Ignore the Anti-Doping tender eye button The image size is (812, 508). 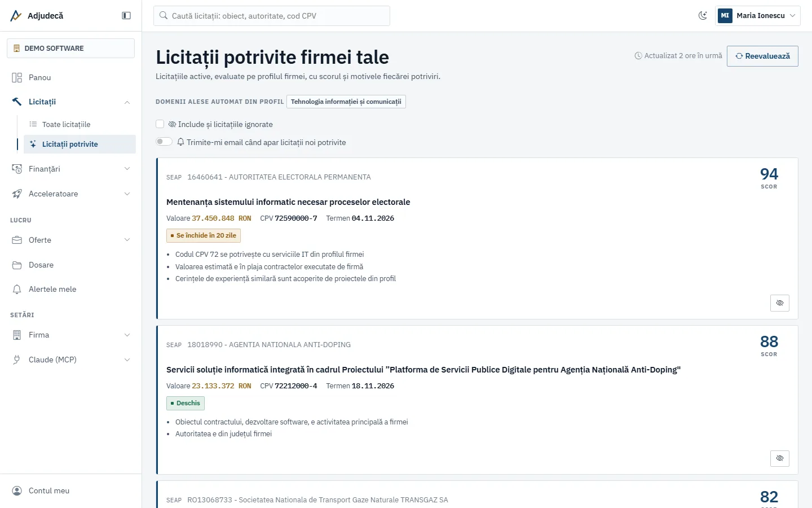click(780, 458)
